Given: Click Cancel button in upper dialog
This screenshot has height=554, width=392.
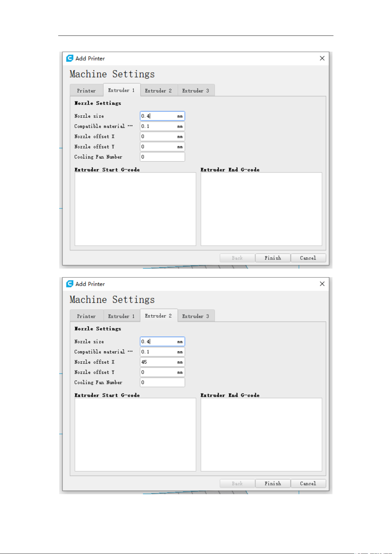Looking at the screenshot, I should click(x=308, y=258).
